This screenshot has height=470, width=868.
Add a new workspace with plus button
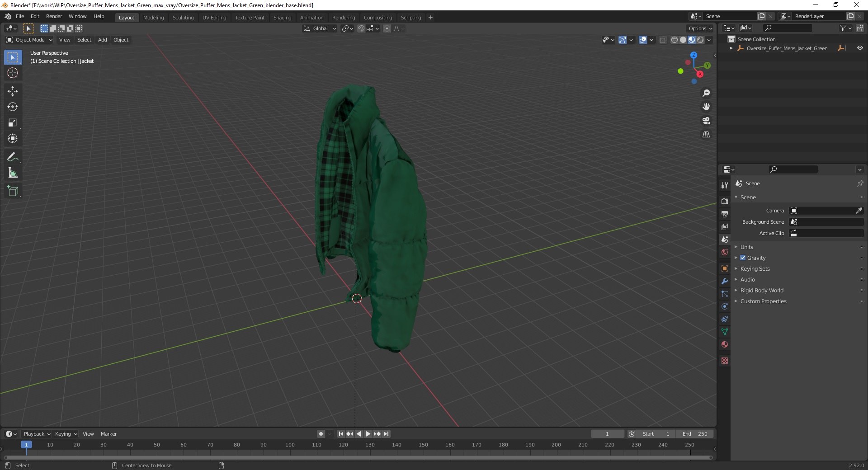(x=430, y=17)
